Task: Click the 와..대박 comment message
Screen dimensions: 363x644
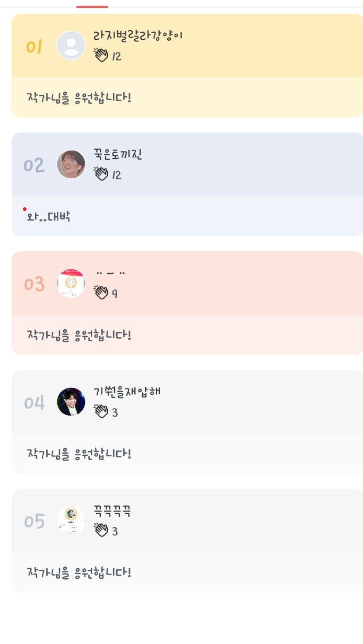Action: [x=48, y=216]
